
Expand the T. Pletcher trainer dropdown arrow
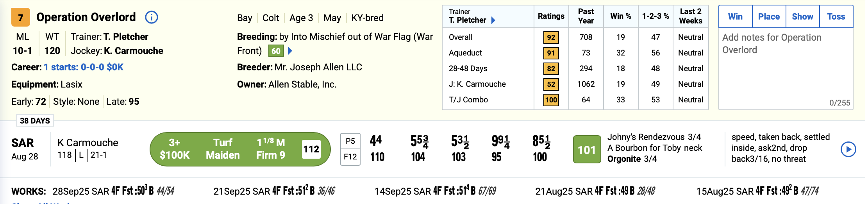click(493, 20)
